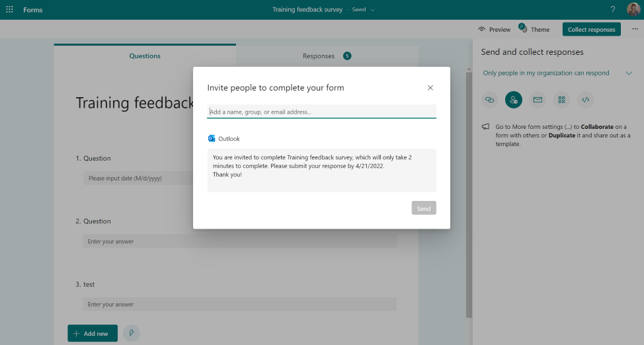
Task: Select the embed code share icon
Action: coord(586,100)
